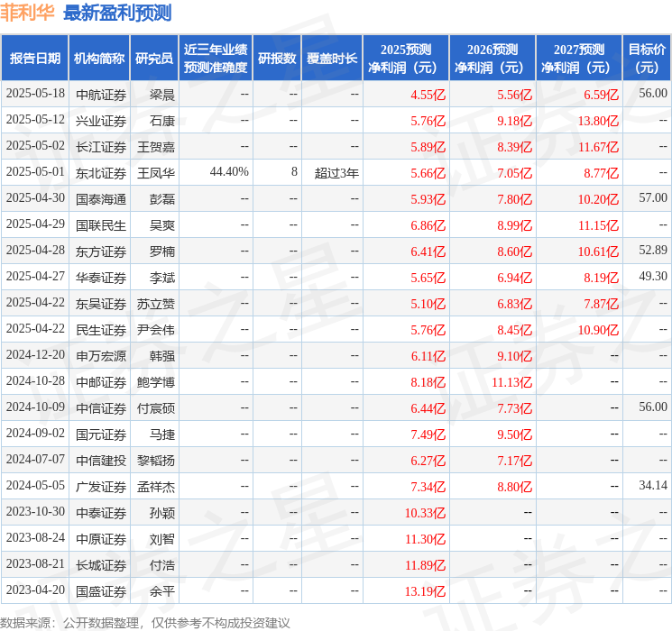The height and width of the screenshot is (631, 672).
Task: Click target price 49.30
Action: click(653, 277)
